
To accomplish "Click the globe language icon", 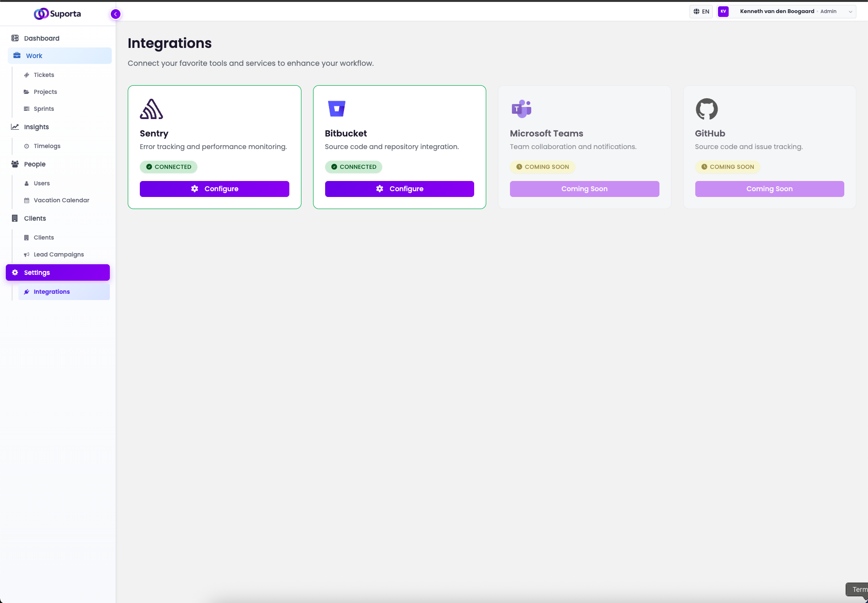I will pos(696,12).
